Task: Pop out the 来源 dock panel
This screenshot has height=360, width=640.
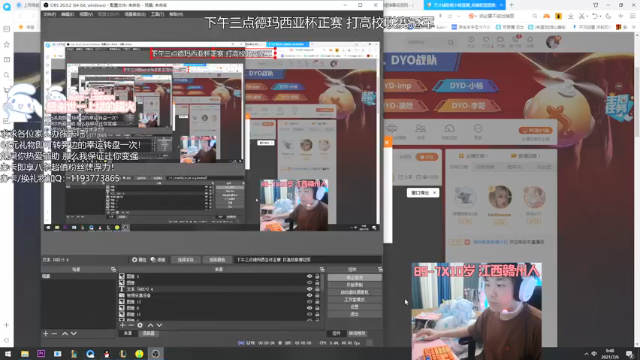Action: (x=322, y=269)
